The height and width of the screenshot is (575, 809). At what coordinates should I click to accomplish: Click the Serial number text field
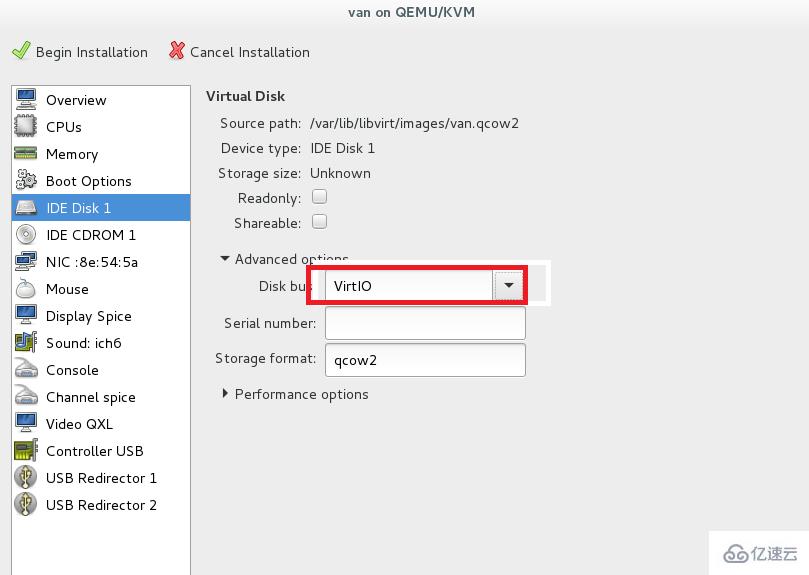[425, 323]
